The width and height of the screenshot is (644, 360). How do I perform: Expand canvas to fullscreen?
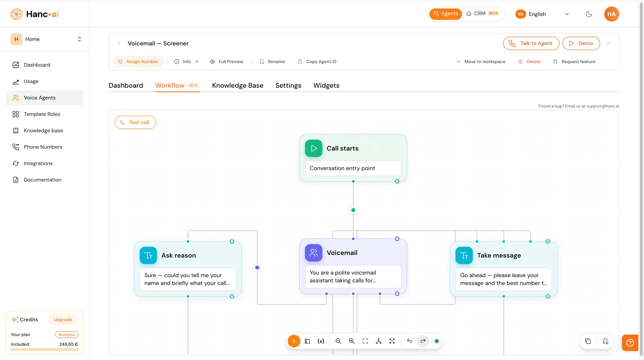[392, 341]
